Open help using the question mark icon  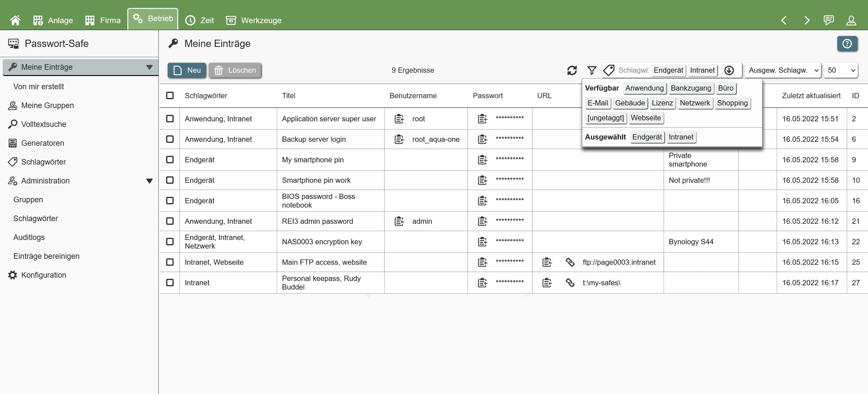[x=847, y=44]
